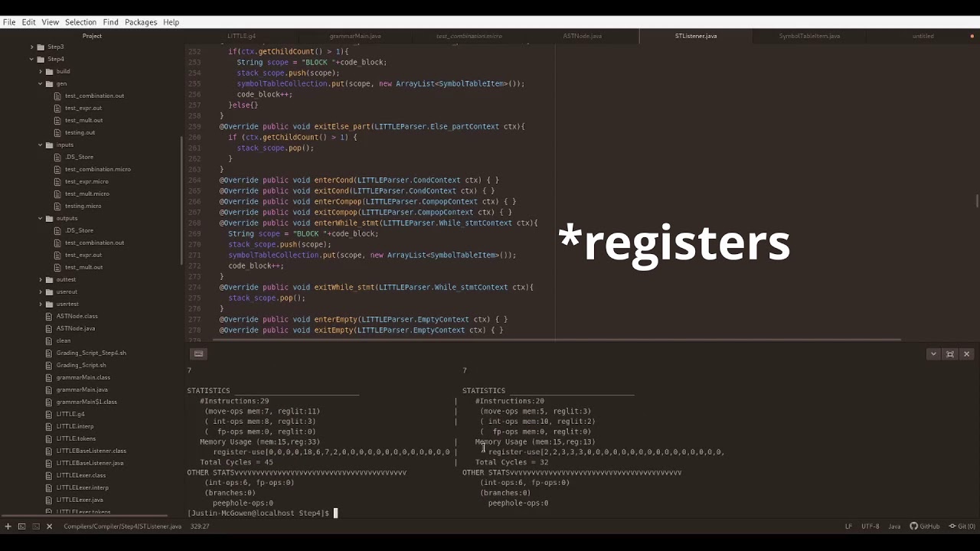The width and height of the screenshot is (980, 551).
Task: Change encoding via UTF-8 in status bar
Action: 871,527
